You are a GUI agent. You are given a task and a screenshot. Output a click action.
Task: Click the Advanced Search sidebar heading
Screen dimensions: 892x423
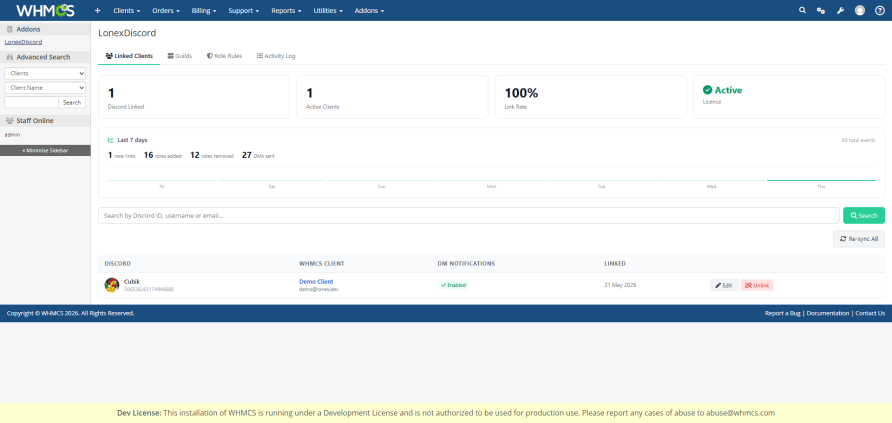(43, 57)
